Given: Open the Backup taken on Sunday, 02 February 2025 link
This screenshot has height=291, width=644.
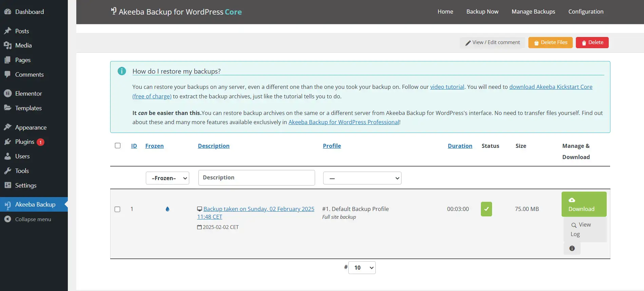Looking at the screenshot, I should [256, 213].
